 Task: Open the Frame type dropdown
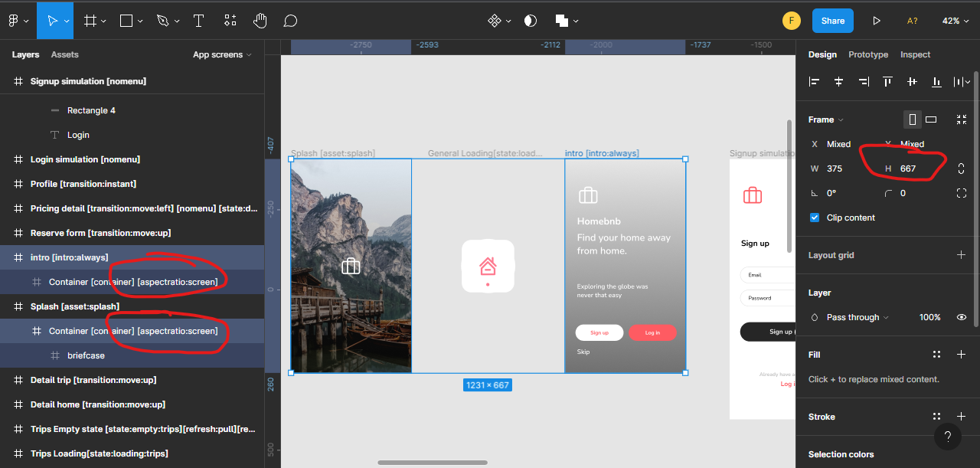[x=826, y=119]
